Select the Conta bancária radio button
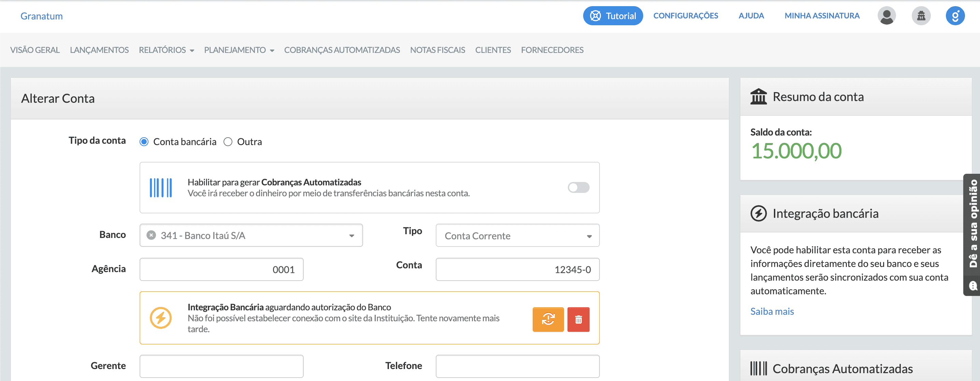 (144, 142)
